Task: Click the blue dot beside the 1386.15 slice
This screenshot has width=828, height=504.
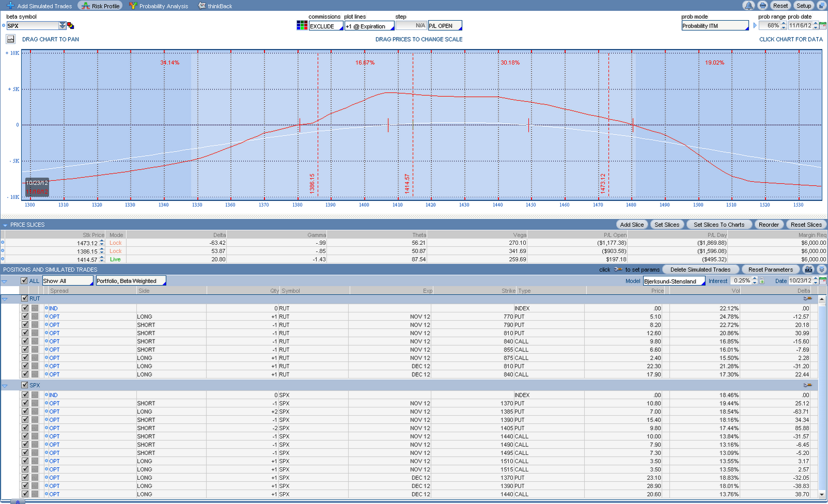Action: point(3,250)
